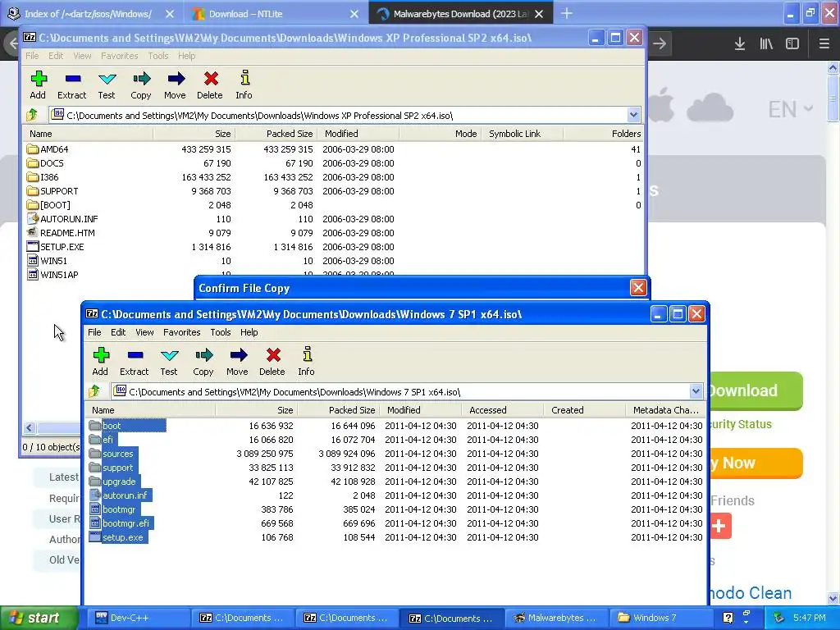Click Delete icon in Windows 7 ISO window

tap(272, 356)
